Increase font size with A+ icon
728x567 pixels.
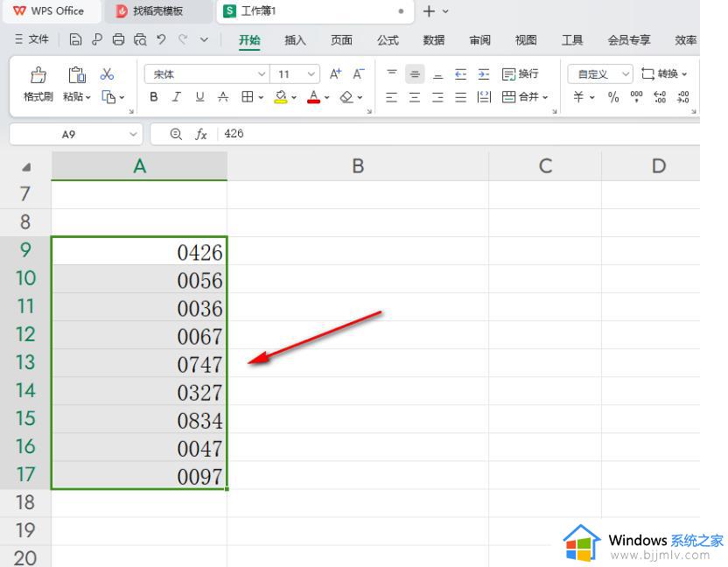pos(335,73)
